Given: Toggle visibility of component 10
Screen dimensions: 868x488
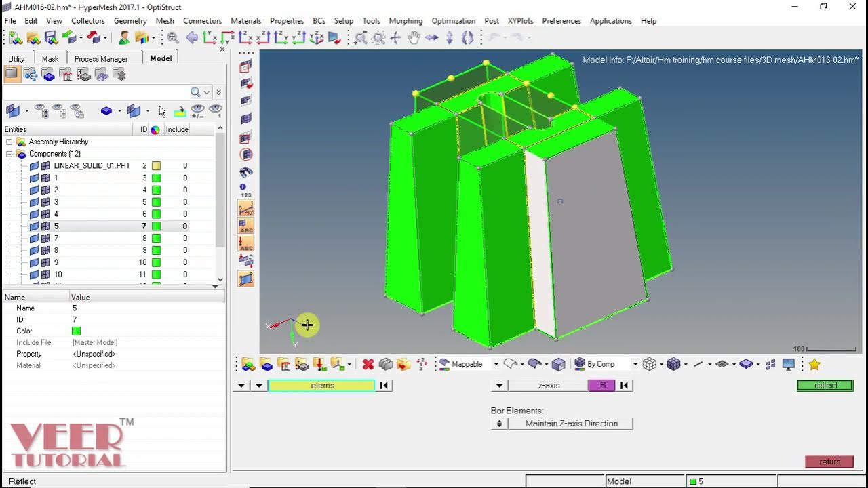Looking at the screenshot, I should click(x=34, y=274).
